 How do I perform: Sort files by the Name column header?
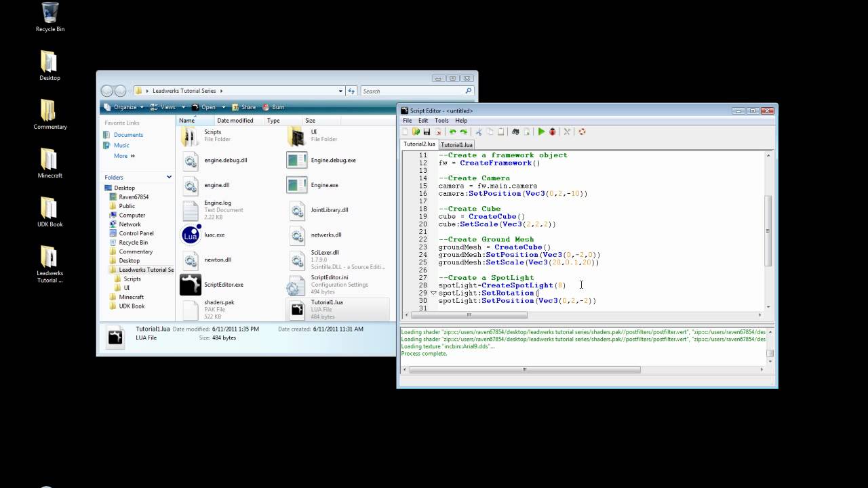pyautogui.click(x=194, y=121)
